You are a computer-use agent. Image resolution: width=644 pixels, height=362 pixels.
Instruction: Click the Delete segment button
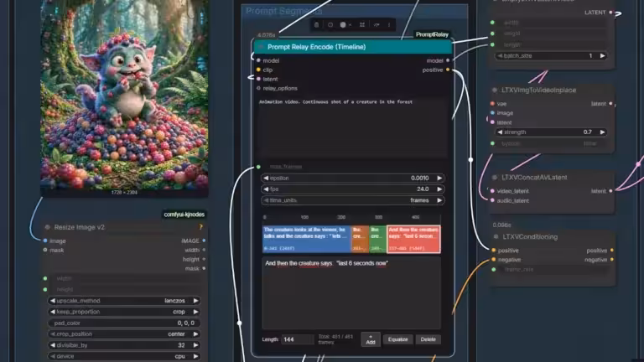(x=428, y=339)
